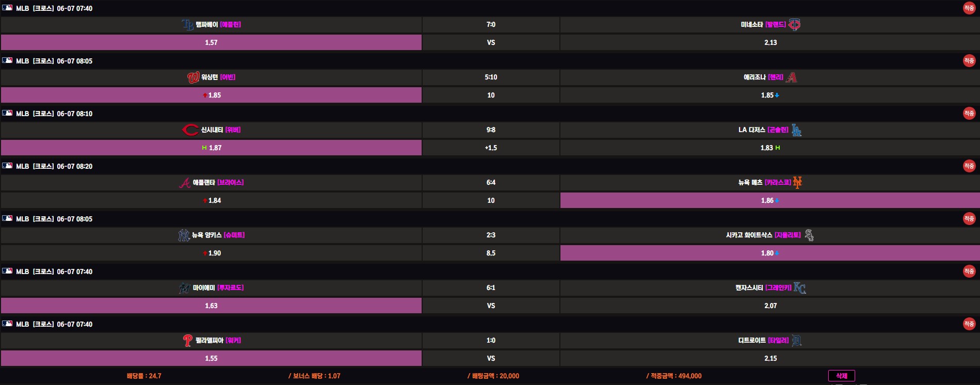Click the Atlanta Braves logo
The height and width of the screenshot is (385, 980).
click(x=185, y=183)
